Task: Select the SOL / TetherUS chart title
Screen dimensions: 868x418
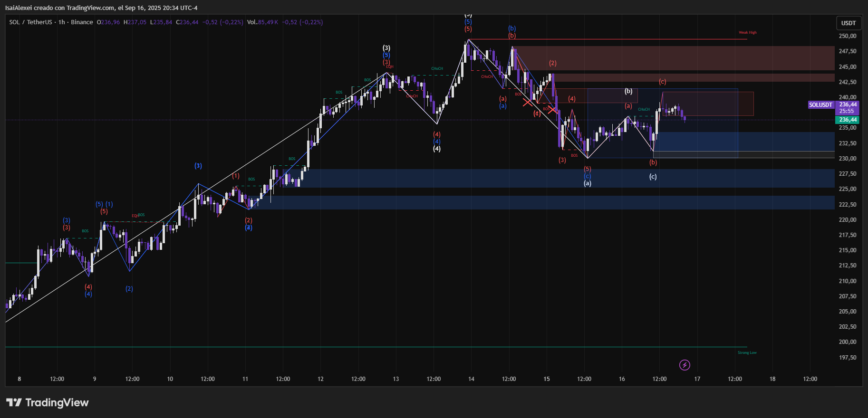Action: click(30, 22)
